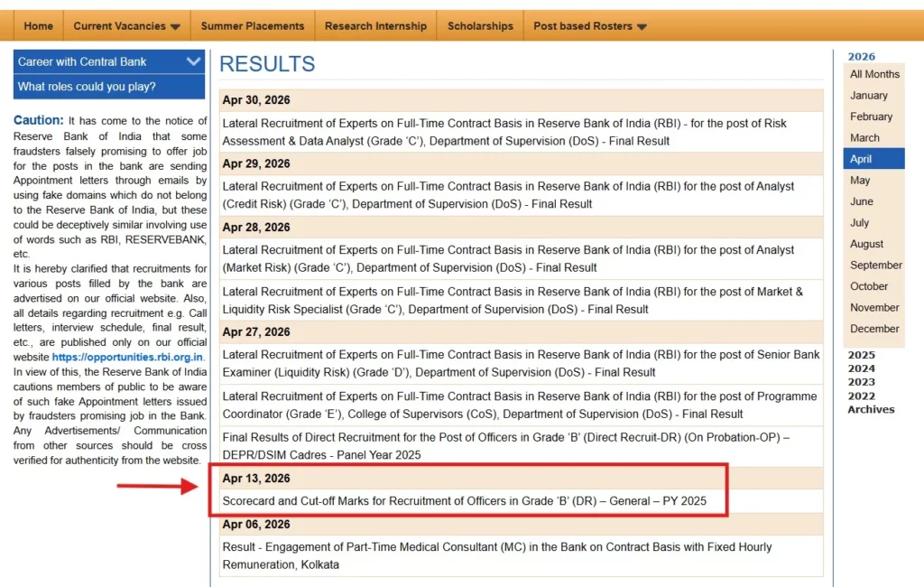Follow the opportunities.rbi.org.in link

tap(127, 357)
